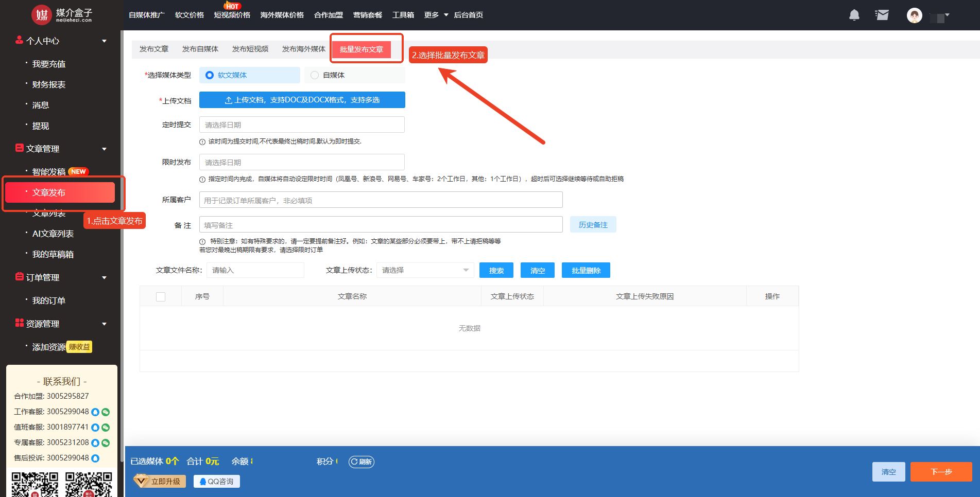Tick the select-all checkbox in table header

pyautogui.click(x=161, y=297)
